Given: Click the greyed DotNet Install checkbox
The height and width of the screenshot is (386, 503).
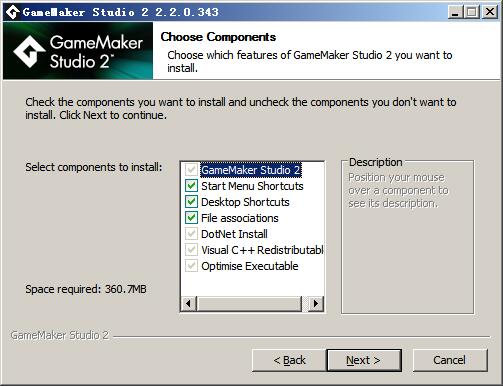Looking at the screenshot, I should point(191,234).
